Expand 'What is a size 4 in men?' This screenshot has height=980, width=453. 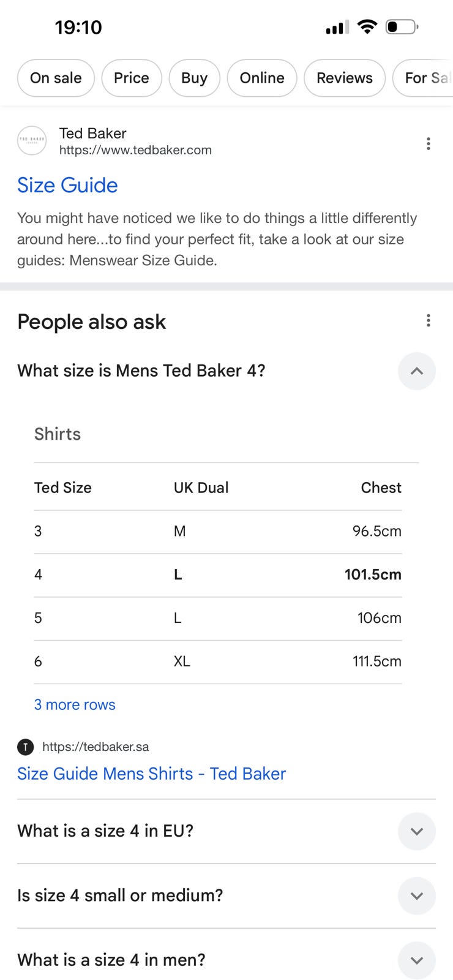416,960
